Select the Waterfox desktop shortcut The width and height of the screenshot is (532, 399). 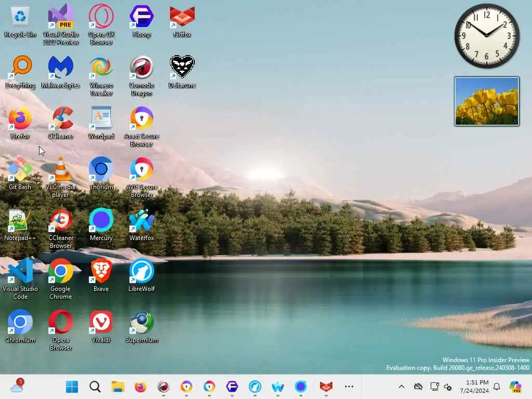click(141, 225)
